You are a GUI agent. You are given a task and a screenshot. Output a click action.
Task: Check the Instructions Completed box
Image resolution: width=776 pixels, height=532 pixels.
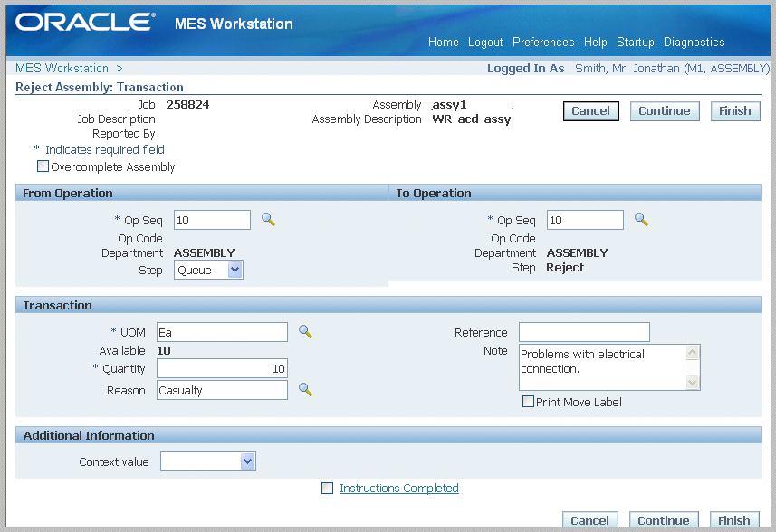pyautogui.click(x=327, y=488)
